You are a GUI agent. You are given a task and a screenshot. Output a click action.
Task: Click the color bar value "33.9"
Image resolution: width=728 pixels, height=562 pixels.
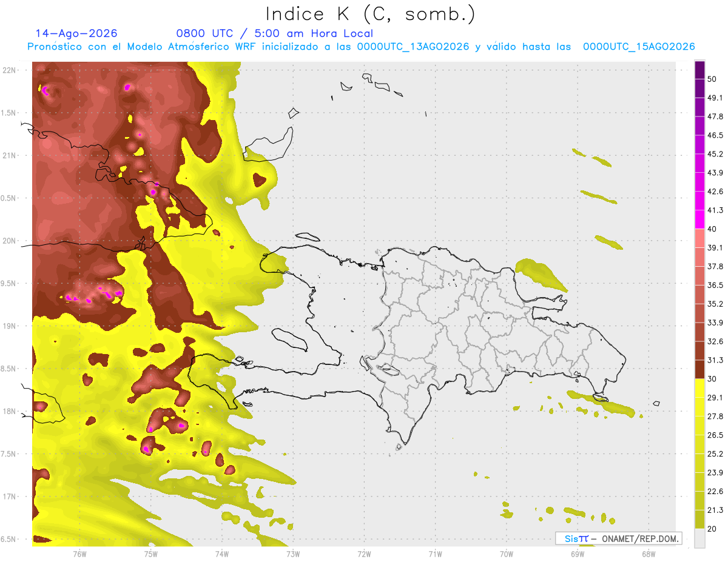tap(715, 323)
